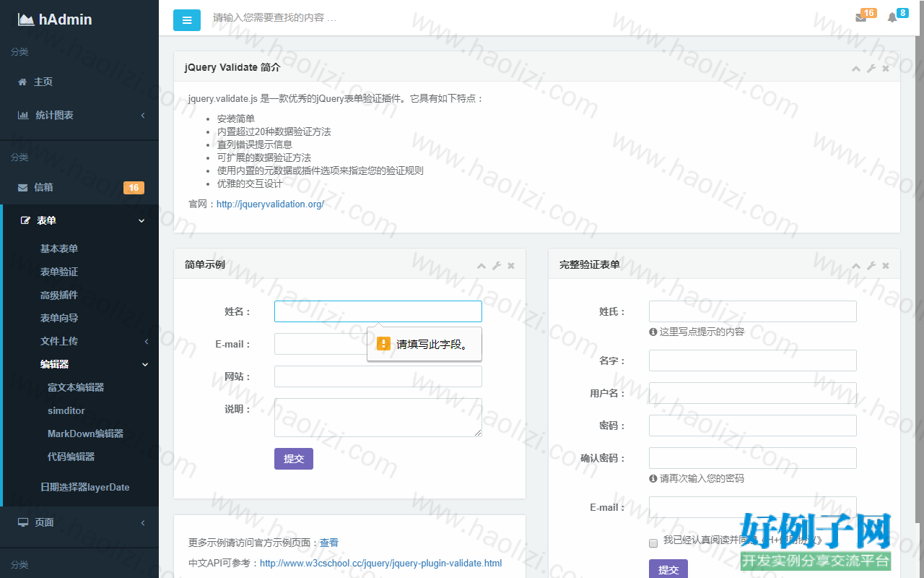Select 表单验证 menu item
Screen dimensions: 924x578
click(59, 272)
